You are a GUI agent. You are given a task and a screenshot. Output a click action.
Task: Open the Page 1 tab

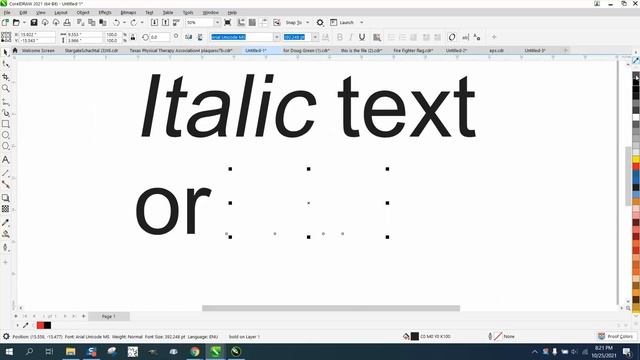point(109,316)
